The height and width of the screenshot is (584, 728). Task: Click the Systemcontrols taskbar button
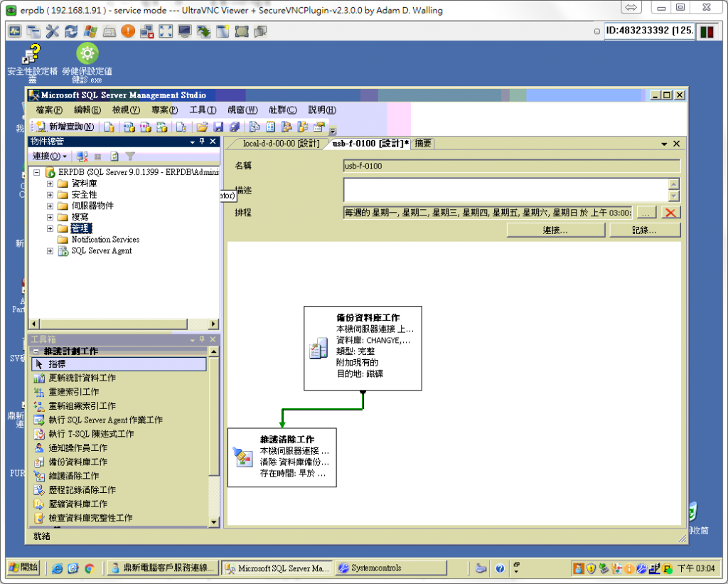pos(391,568)
